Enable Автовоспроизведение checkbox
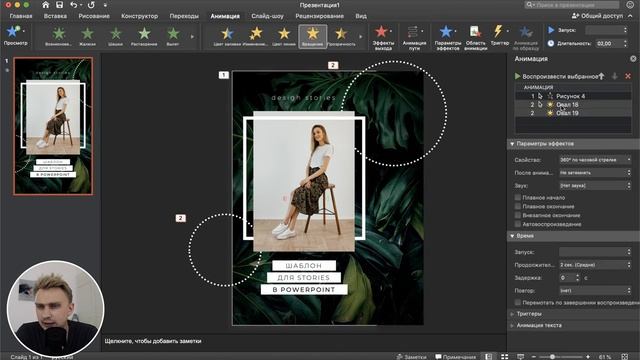The image size is (640, 360). (518, 224)
